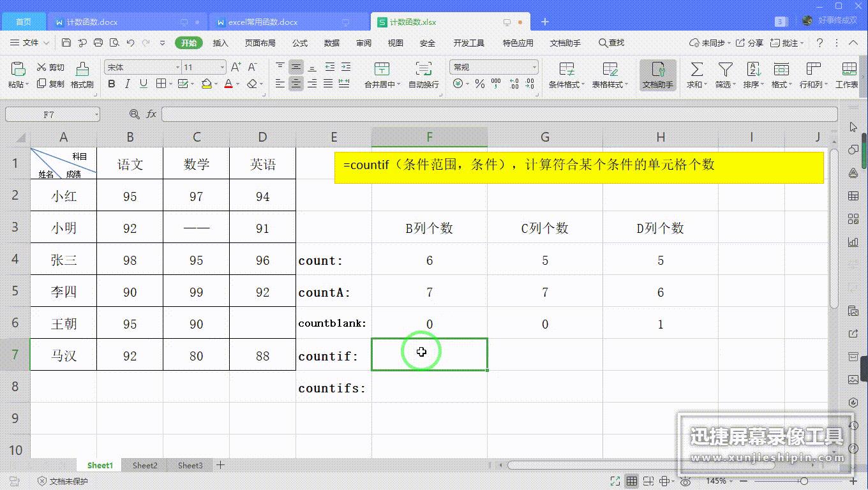Switch to the 数据 ribbon tab
The height and width of the screenshot is (490, 868).
tap(332, 43)
